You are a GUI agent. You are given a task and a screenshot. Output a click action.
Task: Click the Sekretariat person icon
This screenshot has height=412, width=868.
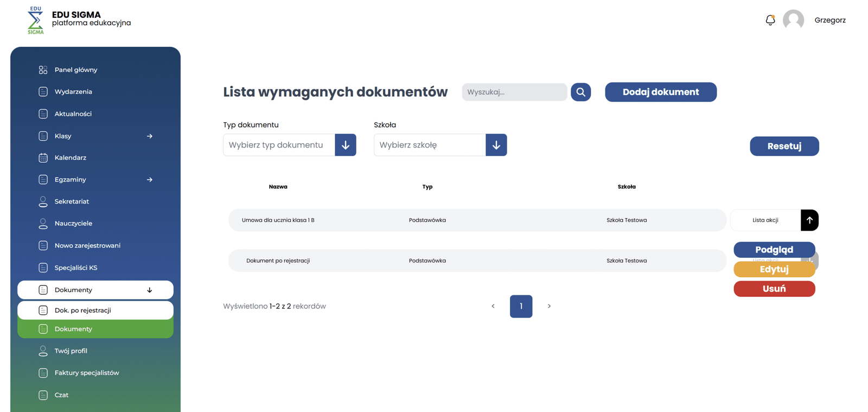pos(43,201)
